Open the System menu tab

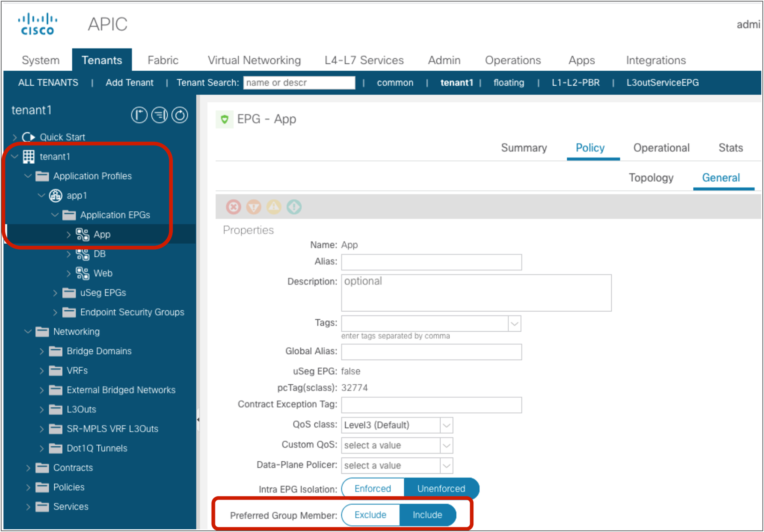point(41,60)
